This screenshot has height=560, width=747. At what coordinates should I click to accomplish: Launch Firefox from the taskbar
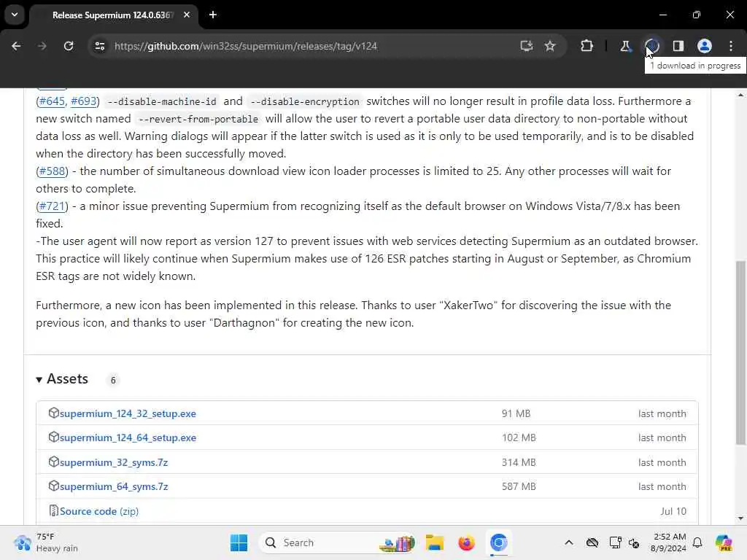click(x=466, y=542)
